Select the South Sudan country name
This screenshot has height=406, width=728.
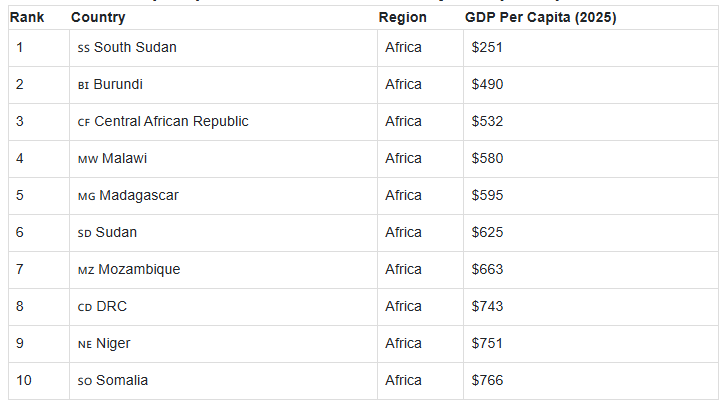point(135,47)
